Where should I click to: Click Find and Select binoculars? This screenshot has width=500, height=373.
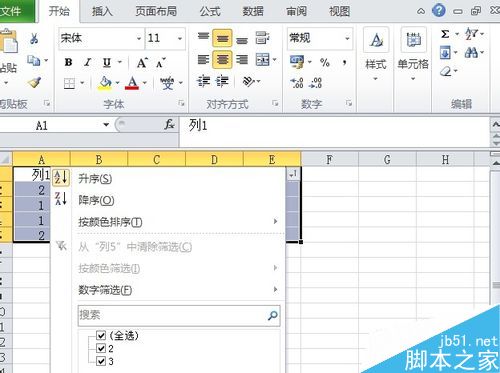click(x=471, y=52)
